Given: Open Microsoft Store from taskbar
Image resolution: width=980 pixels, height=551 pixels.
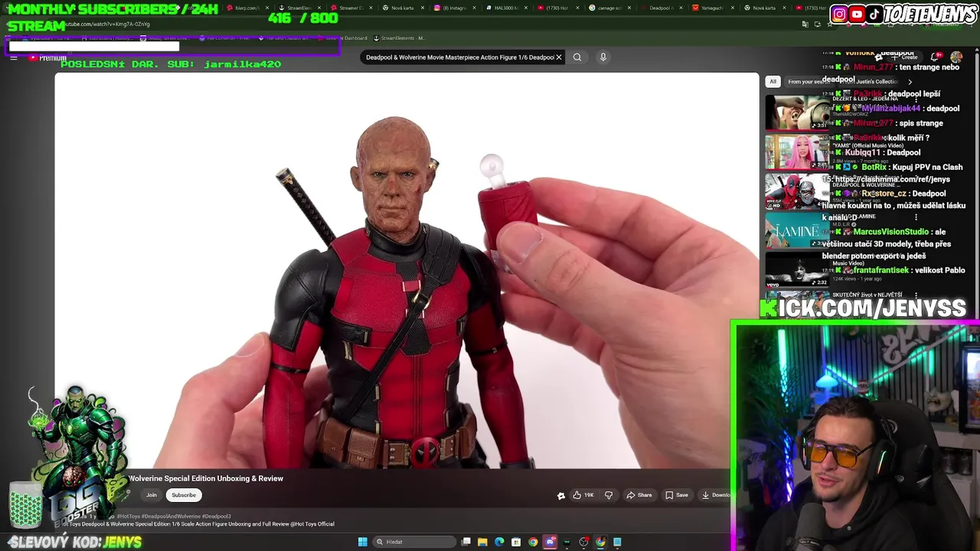Looking at the screenshot, I should tap(516, 542).
